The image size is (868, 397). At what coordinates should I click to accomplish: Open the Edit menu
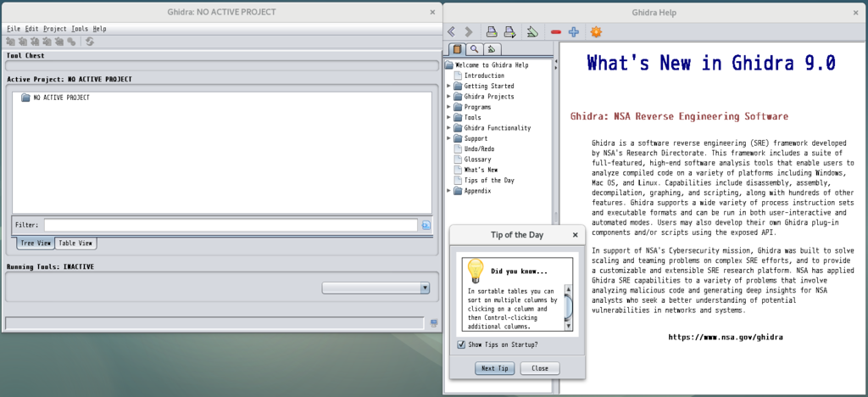pyautogui.click(x=31, y=29)
